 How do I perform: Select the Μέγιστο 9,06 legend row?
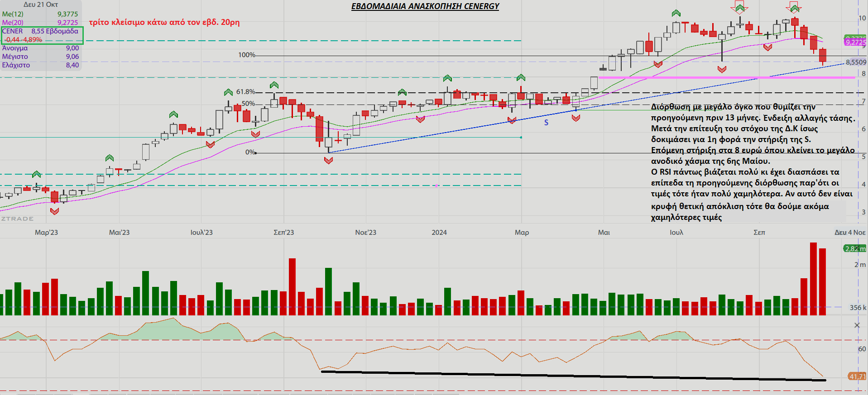(x=40, y=57)
